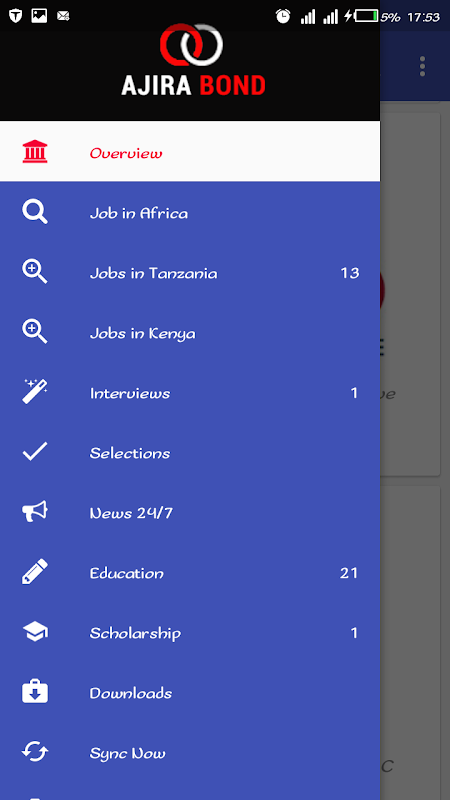Tap the circular arrows Sync Now icon
The width and height of the screenshot is (450, 800).
(35, 752)
